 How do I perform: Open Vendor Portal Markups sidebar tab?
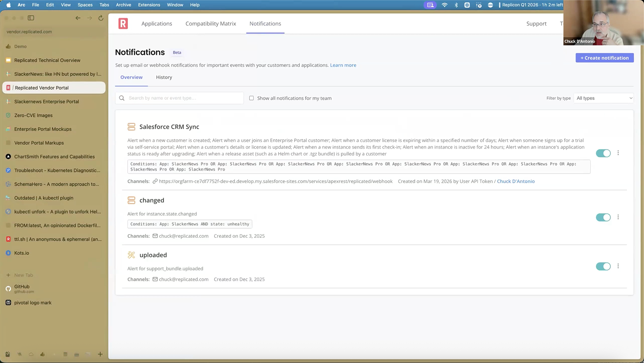pyautogui.click(x=54, y=143)
